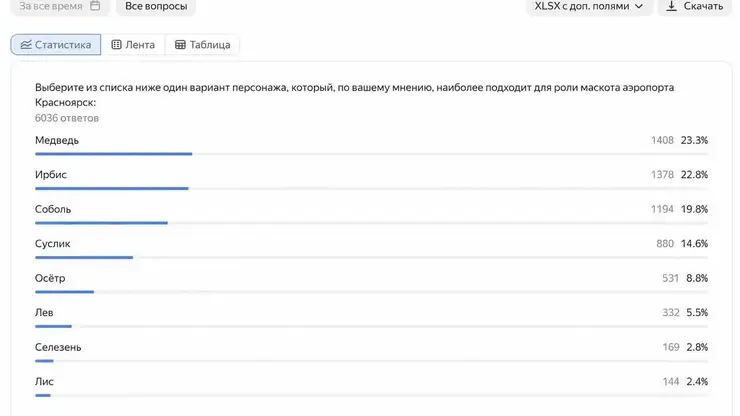740x416 pixels.
Task: Switch to the Лента tab
Action: pos(133,44)
